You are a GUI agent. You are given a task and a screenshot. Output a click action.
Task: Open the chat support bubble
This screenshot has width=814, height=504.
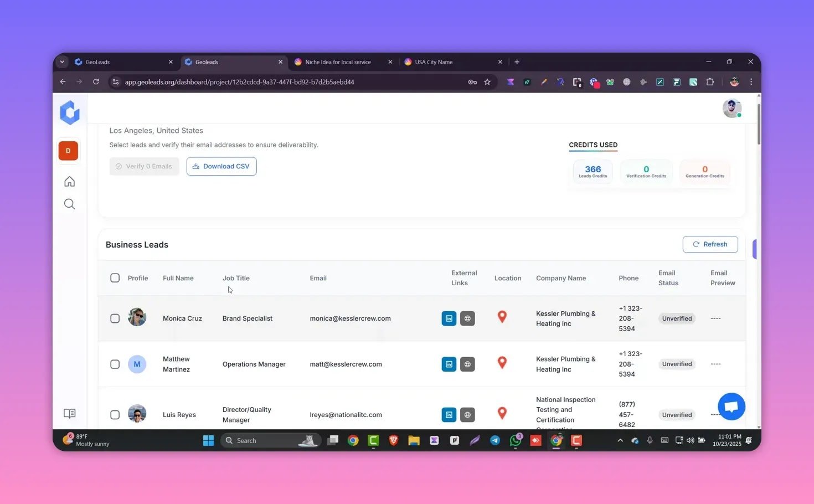click(731, 406)
